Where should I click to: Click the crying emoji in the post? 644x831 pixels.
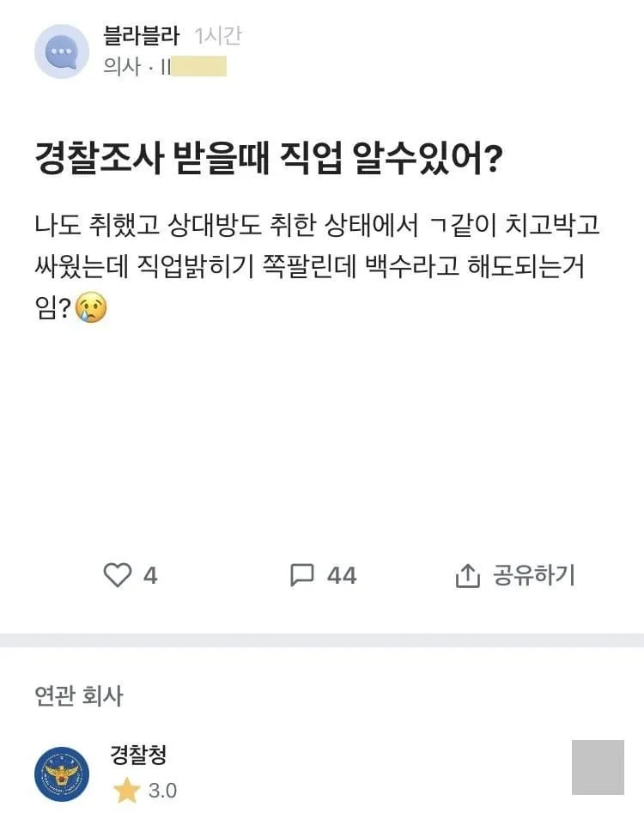(91, 306)
